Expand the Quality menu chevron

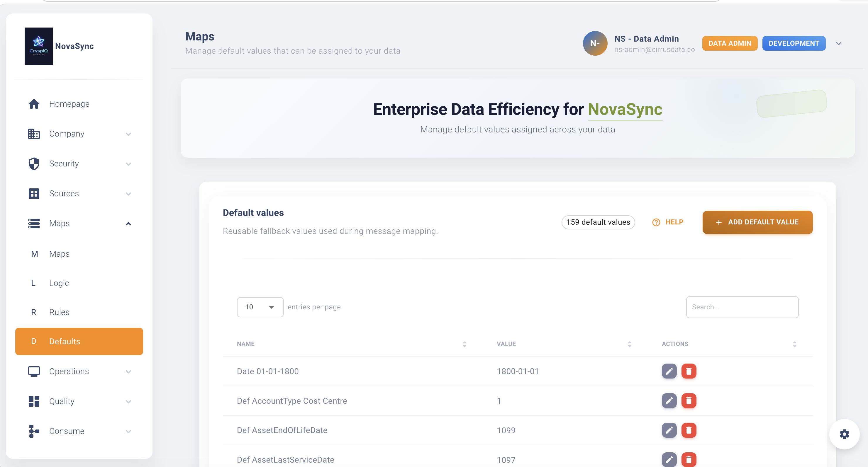pos(128,402)
